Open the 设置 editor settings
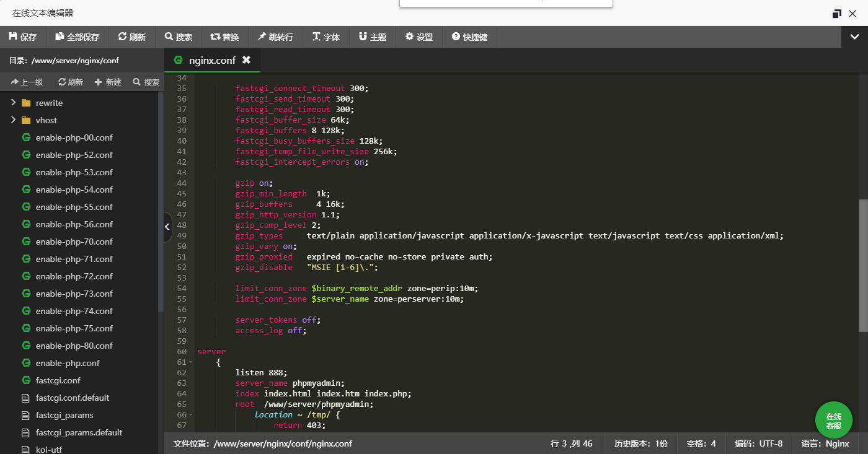 click(x=419, y=37)
